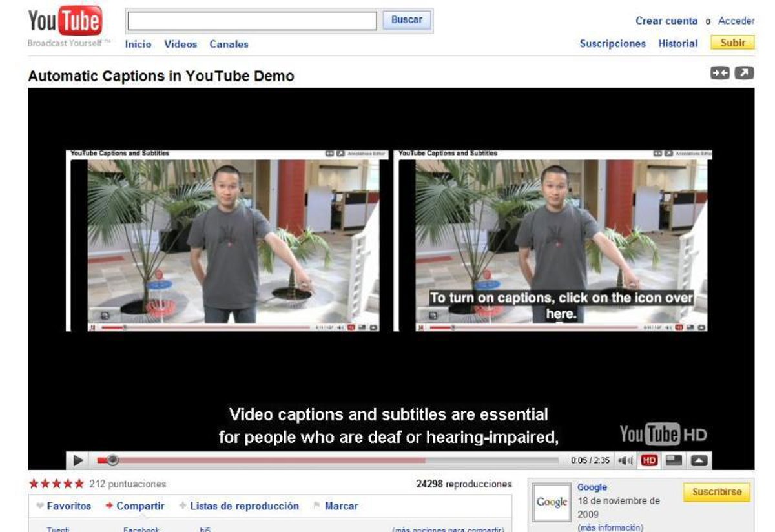Focus the YouTube search text field
The image size is (775, 532).
[x=252, y=21]
